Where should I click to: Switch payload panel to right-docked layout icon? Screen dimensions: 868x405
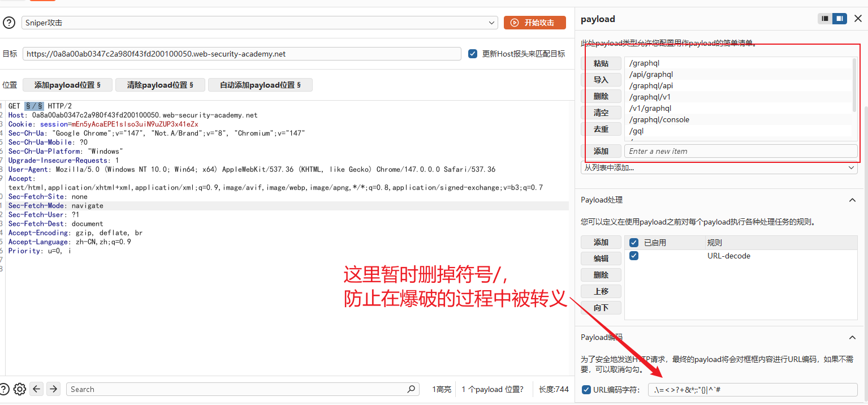[x=840, y=19]
